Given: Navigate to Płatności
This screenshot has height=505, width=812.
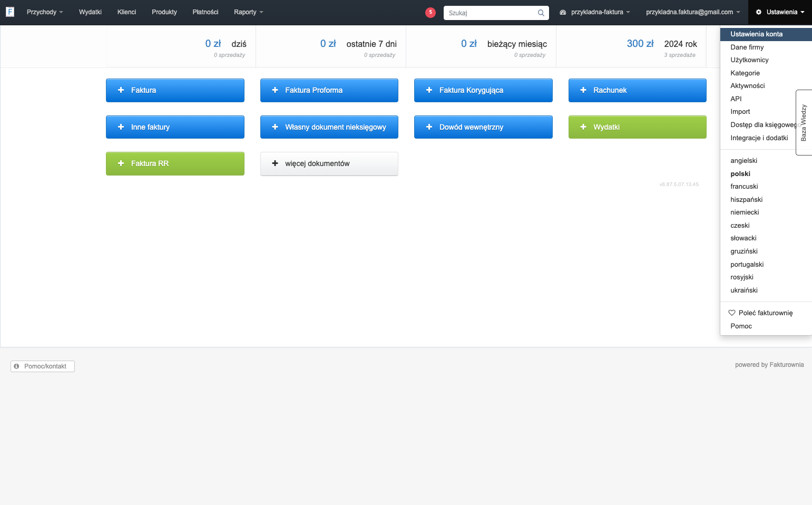Looking at the screenshot, I should pos(206,12).
